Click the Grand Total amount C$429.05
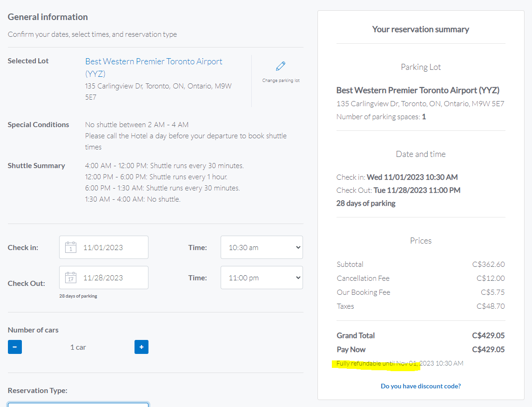 pos(488,336)
